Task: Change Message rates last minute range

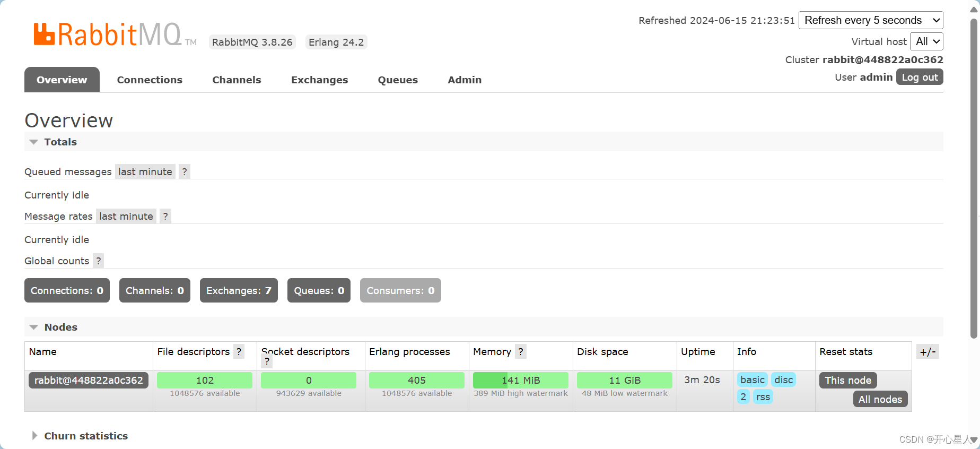Action: [126, 216]
